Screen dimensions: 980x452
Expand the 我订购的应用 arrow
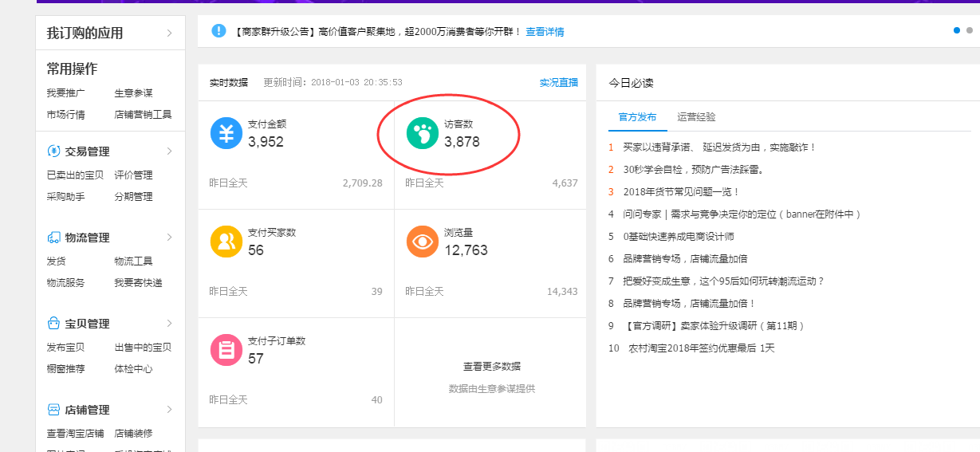(x=169, y=33)
